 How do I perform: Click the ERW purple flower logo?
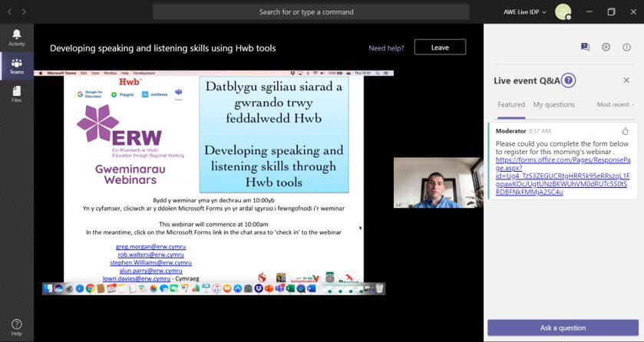coord(97,123)
